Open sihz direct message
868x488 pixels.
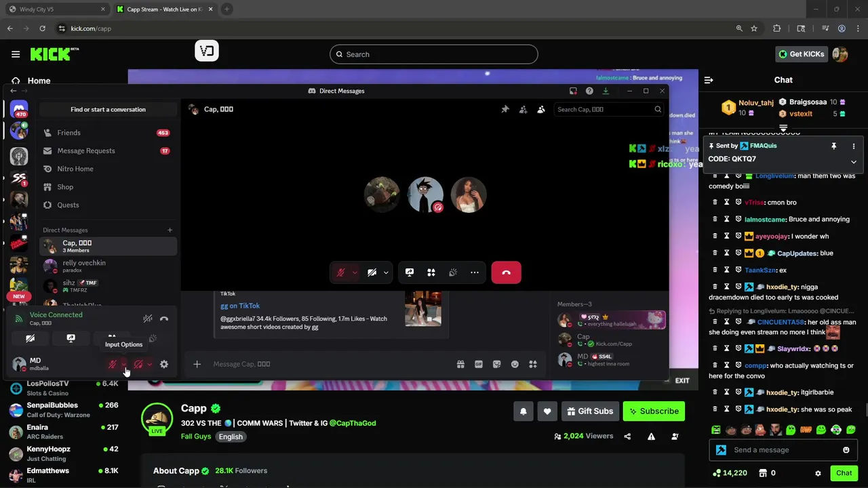pos(108,286)
